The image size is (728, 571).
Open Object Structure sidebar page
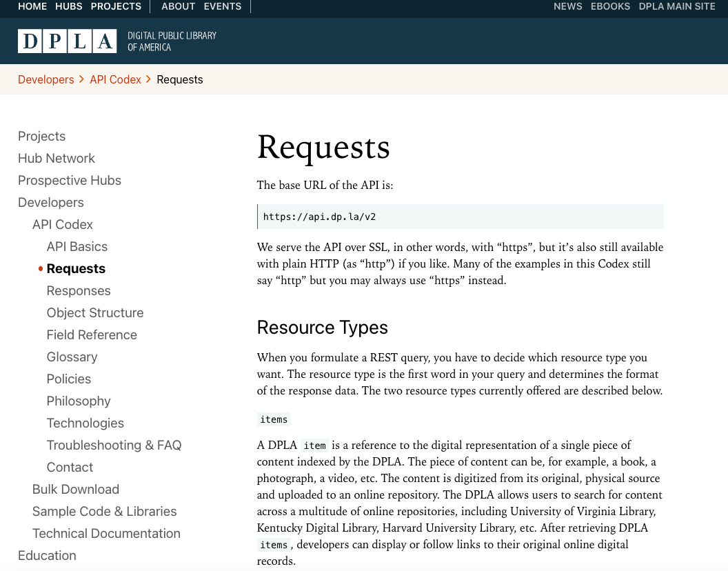(x=95, y=312)
